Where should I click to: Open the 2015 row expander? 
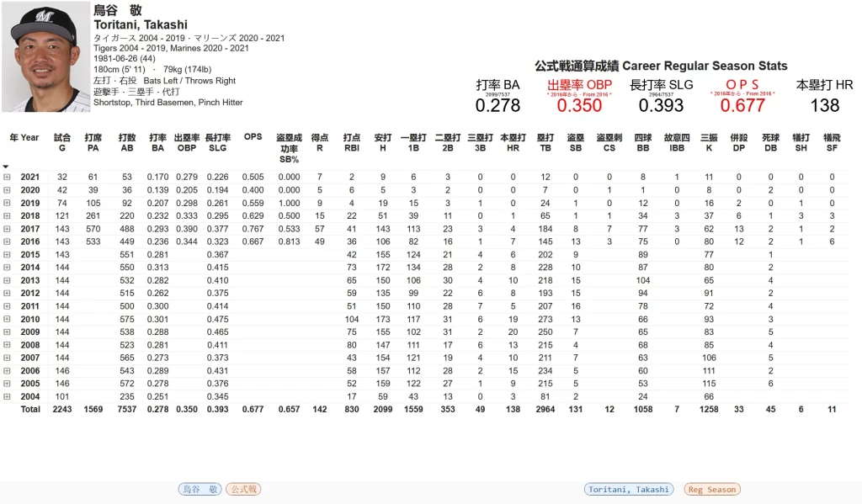click(7, 255)
